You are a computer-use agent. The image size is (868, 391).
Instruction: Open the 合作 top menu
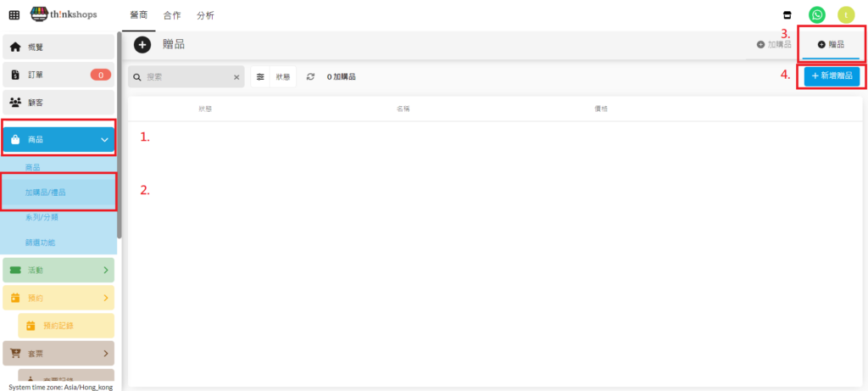tap(172, 15)
